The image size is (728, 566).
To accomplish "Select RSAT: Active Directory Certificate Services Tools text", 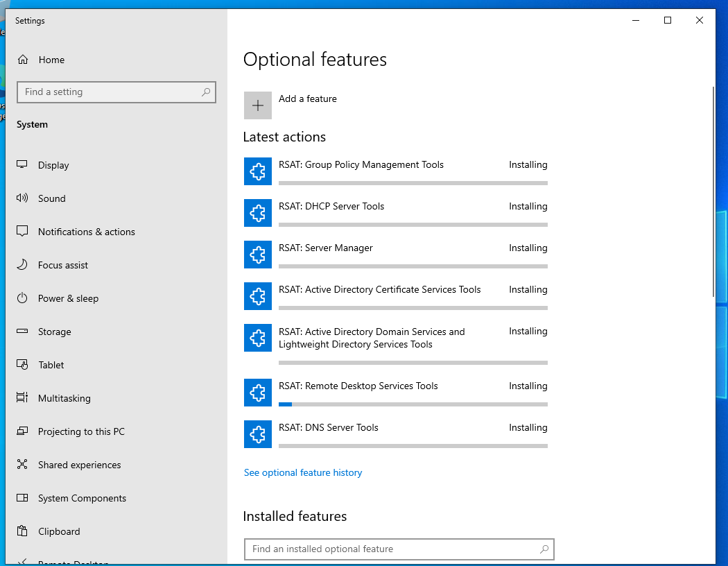I will (379, 289).
